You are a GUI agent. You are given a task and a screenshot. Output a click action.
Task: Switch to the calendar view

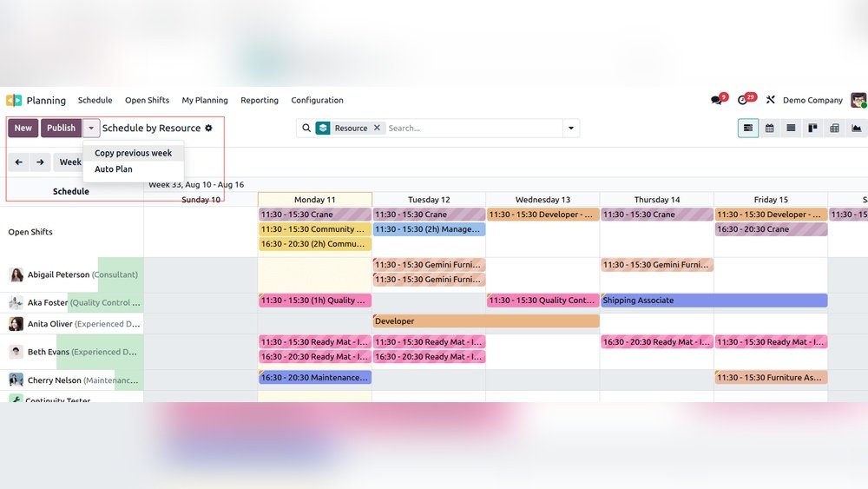click(770, 129)
